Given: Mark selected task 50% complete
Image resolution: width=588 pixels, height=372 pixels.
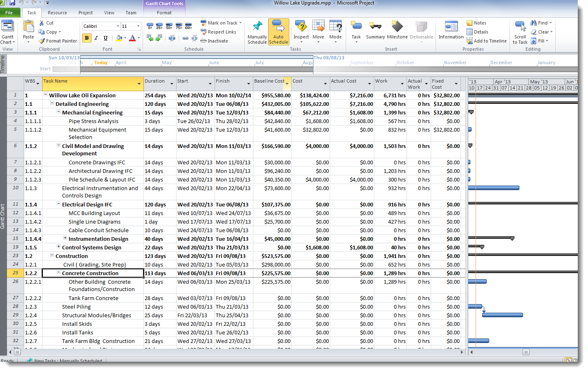Looking at the screenshot, I should [169, 27].
